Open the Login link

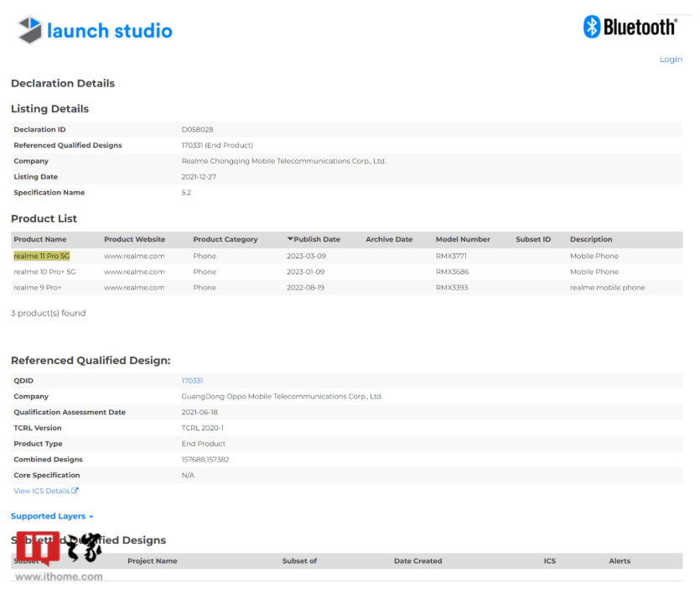pos(671,60)
